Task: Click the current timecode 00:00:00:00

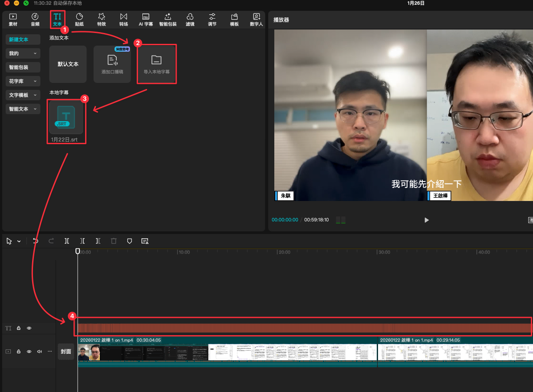Action: click(285, 220)
